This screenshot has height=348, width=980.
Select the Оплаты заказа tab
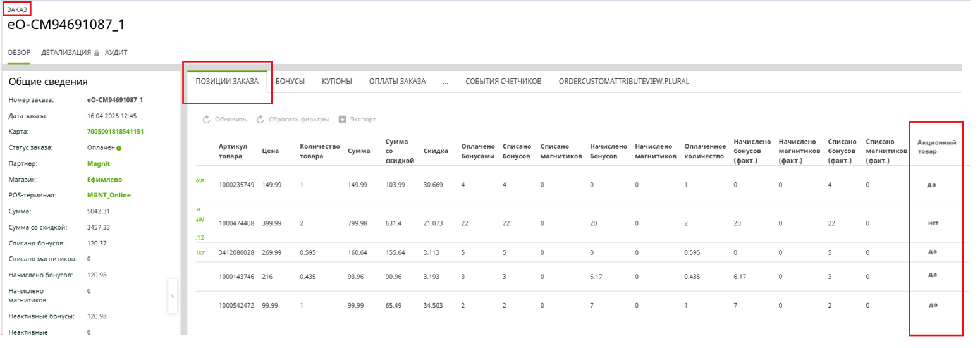[x=397, y=82]
